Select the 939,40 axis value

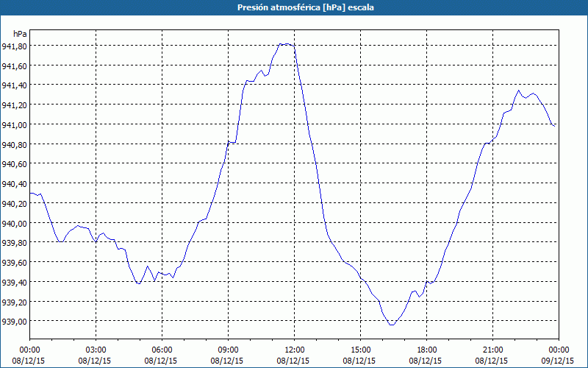tap(14, 283)
